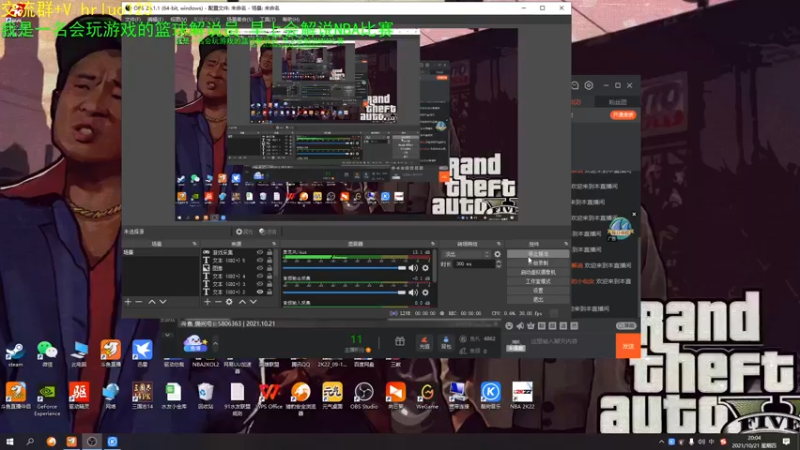Open the 酷狗音乐 desktop icon
Image resolution: width=800 pixels, height=450 pixels.
click(x=490, y=396)
